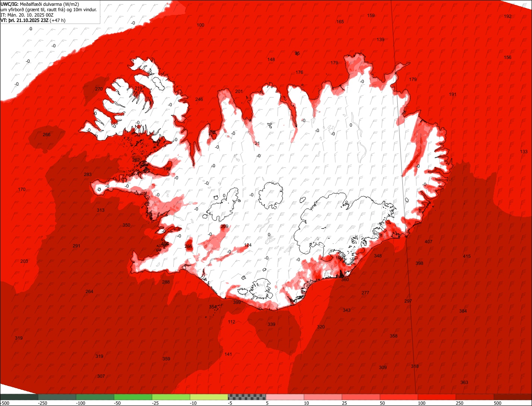Click the flux value '291' west of Reykjanes

(x=76, y=246)
